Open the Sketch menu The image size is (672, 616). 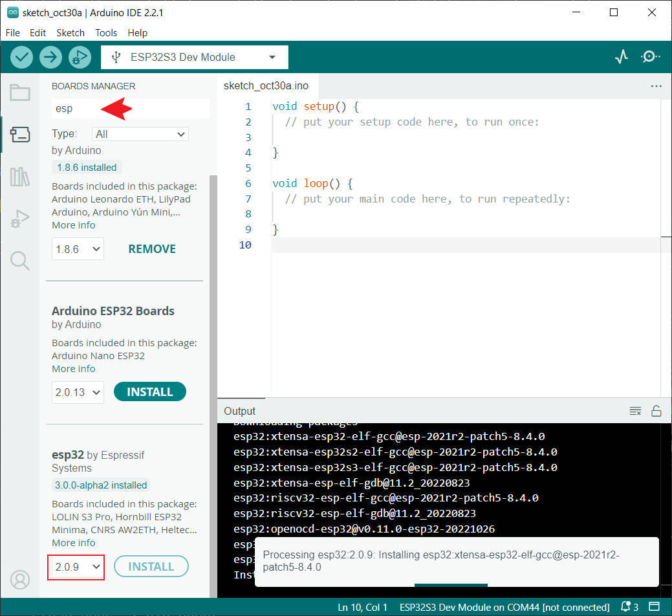coord(70,32)
